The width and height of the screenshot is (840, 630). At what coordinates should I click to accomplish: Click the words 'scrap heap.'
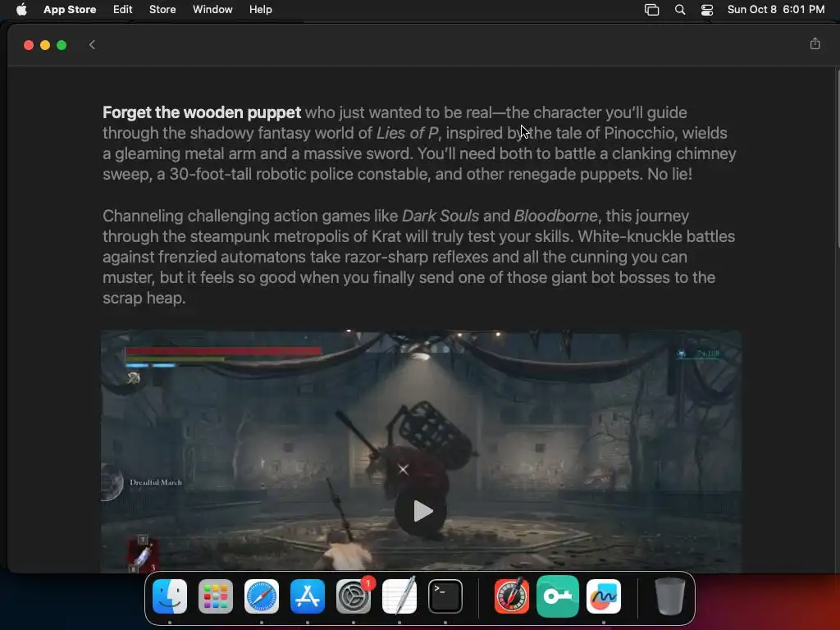click(144, 298)
